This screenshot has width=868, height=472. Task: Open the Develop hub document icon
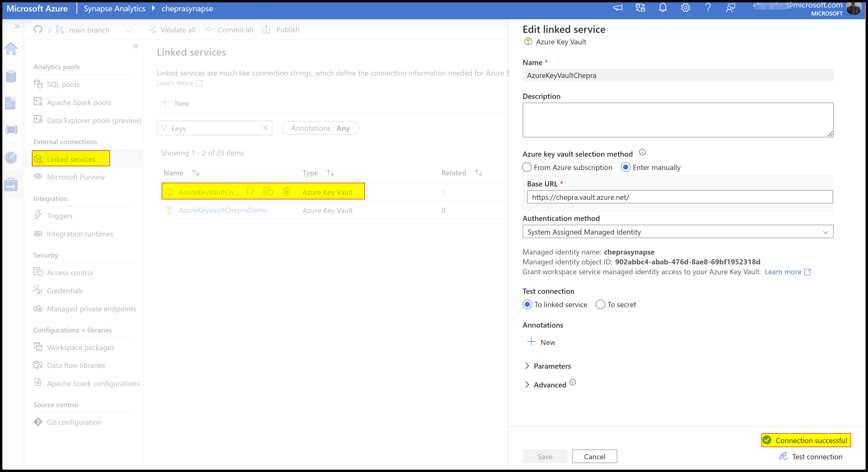[x=10, y=103]
